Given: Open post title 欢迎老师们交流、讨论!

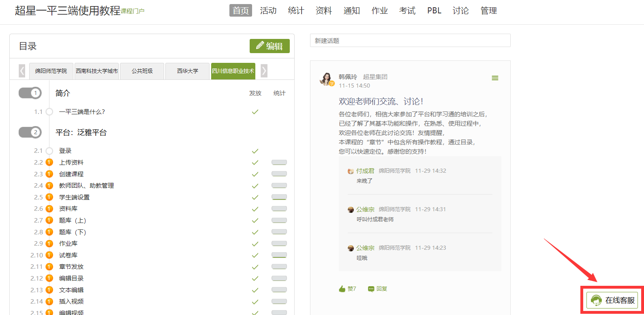Looking at the screenshot, I should [381, 101].
